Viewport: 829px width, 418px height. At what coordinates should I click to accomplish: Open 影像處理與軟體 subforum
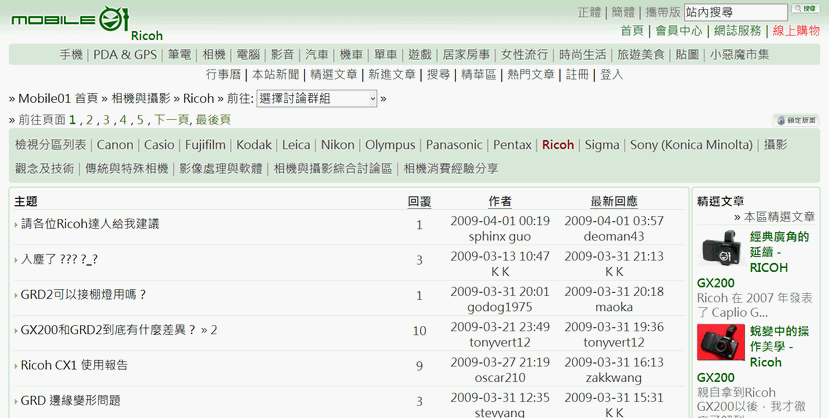220,169
